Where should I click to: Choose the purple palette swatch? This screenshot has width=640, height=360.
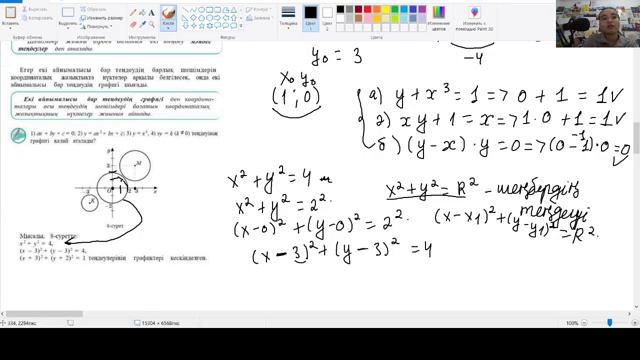[x=422, y=9]
